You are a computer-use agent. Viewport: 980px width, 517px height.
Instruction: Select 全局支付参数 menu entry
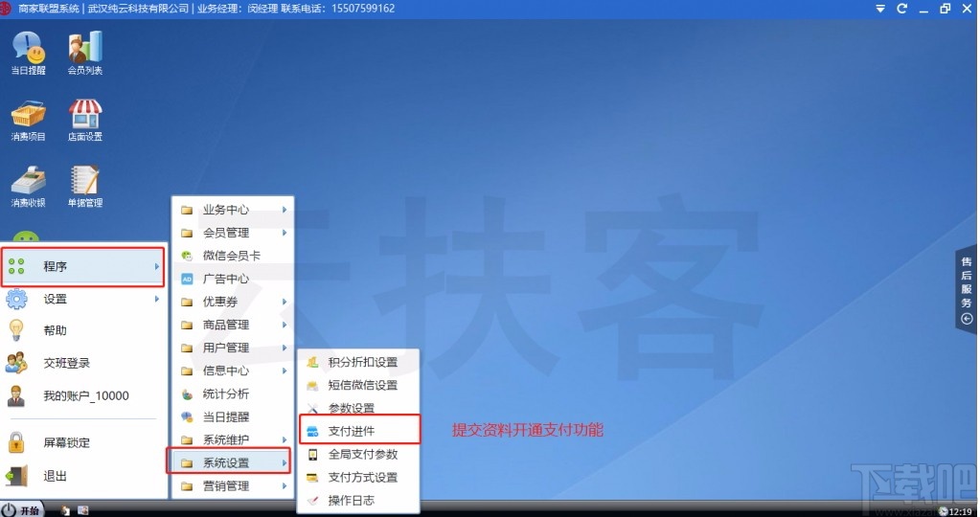tap(357, 455)
